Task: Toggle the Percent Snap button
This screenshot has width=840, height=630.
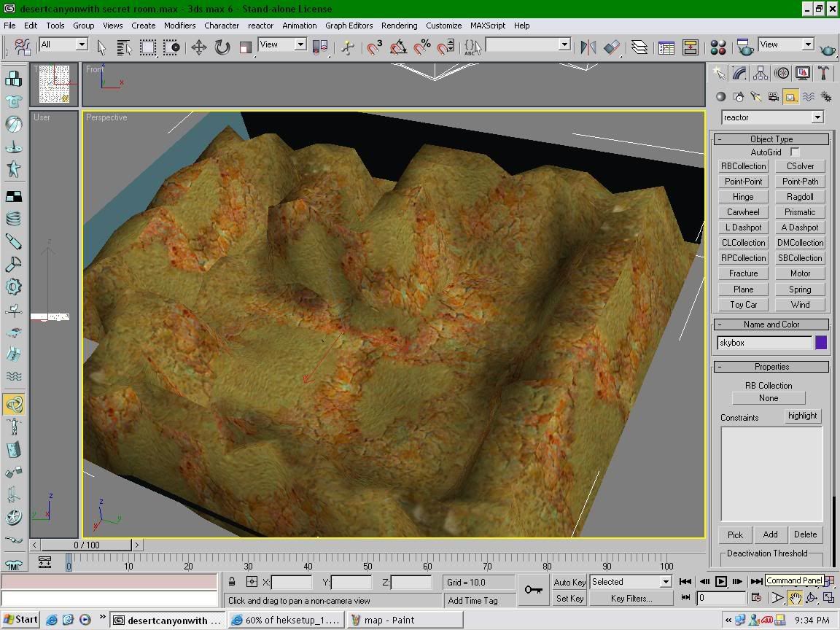Action: [422, 47]
